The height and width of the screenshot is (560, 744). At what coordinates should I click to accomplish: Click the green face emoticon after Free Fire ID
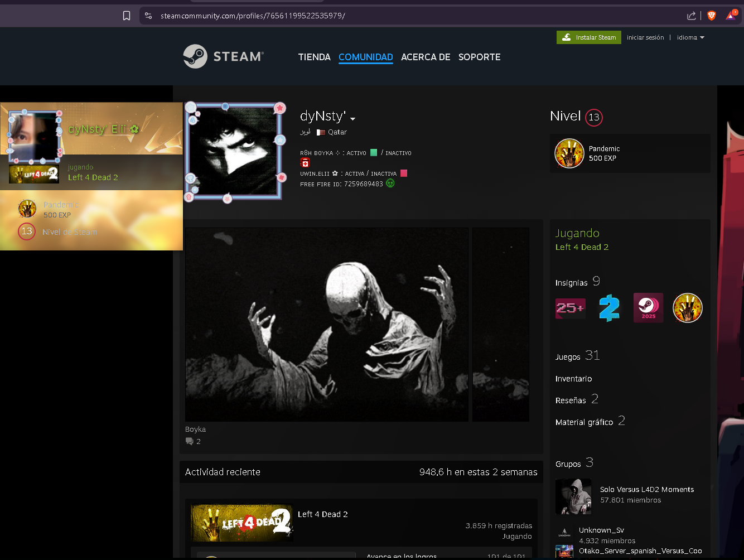coord(390,183)
